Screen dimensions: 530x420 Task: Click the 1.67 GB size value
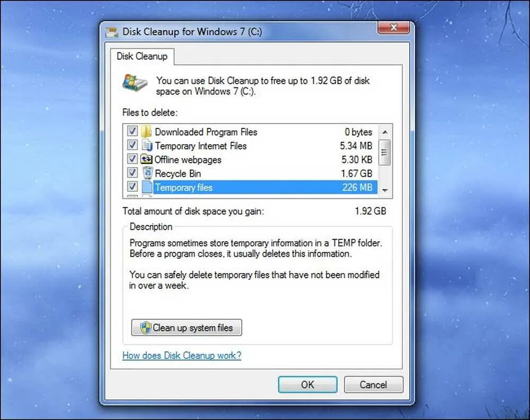356,173
